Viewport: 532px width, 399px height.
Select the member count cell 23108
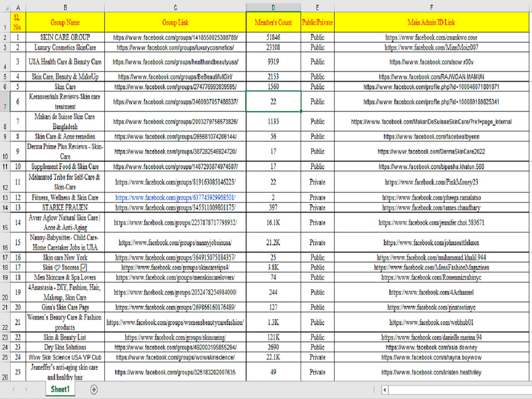(x=273, y=47)
